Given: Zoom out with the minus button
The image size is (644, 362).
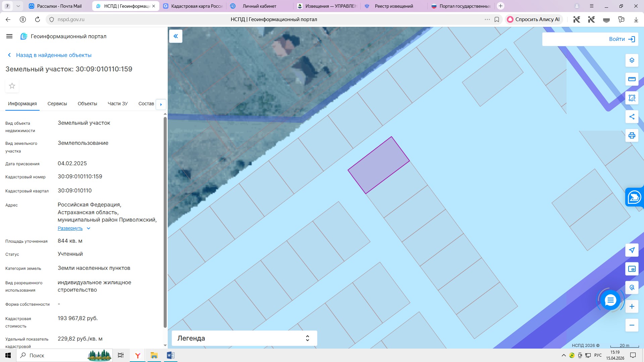Looking at the screenshot, I should pyautogui.click(x=632, y=325).
